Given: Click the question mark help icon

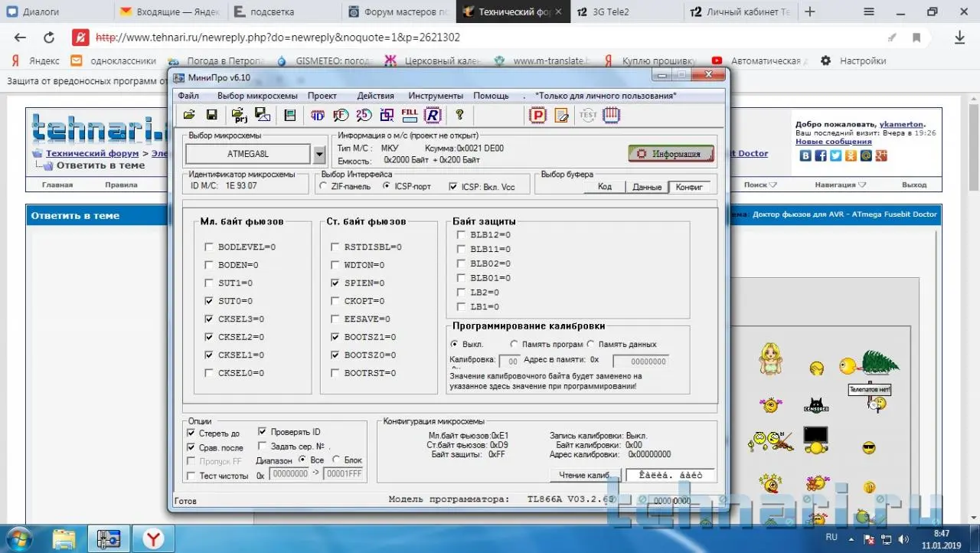Looking at the screenshot, I should pyautogui.click(x=459, y=115).
